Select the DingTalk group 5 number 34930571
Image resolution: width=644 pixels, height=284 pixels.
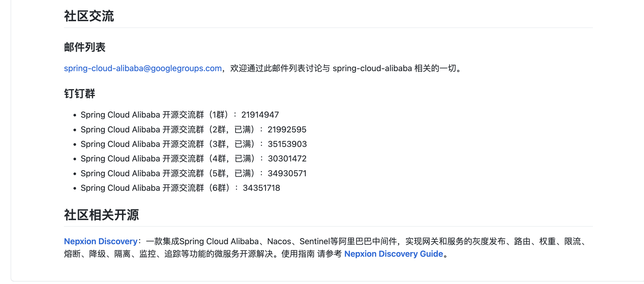[287, 173]
